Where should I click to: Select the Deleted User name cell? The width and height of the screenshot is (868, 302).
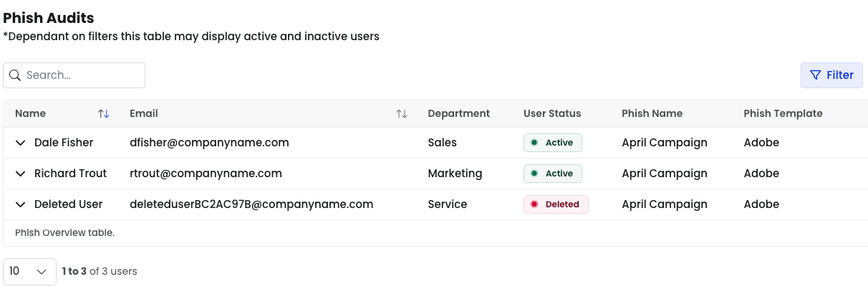pyautogui.click(x=68, y=204)
